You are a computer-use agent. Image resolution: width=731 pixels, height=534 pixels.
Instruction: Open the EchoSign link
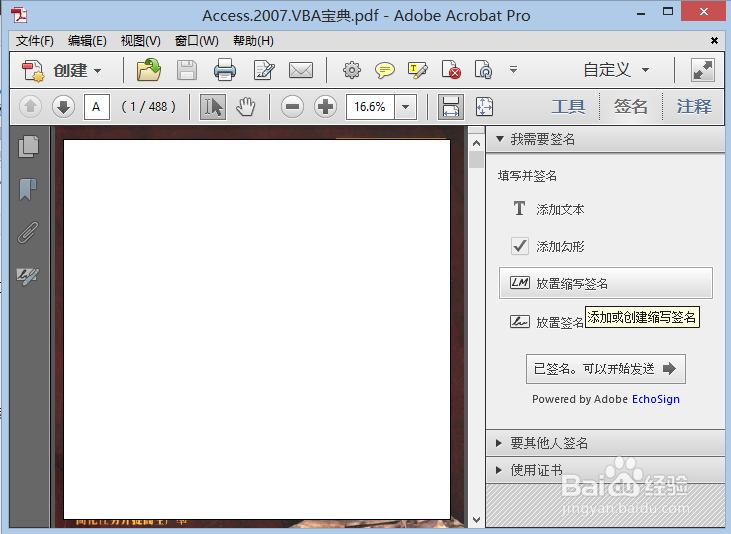click(x=655, y=399)
